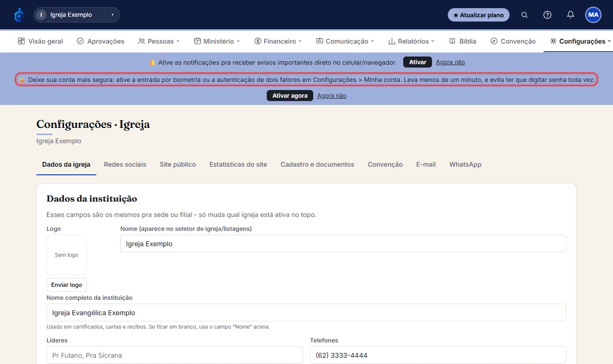Image resolution: width=613 pixels, height=364 pixels.
Task: Switch to the Site público tab
Action: click(178, 164)
